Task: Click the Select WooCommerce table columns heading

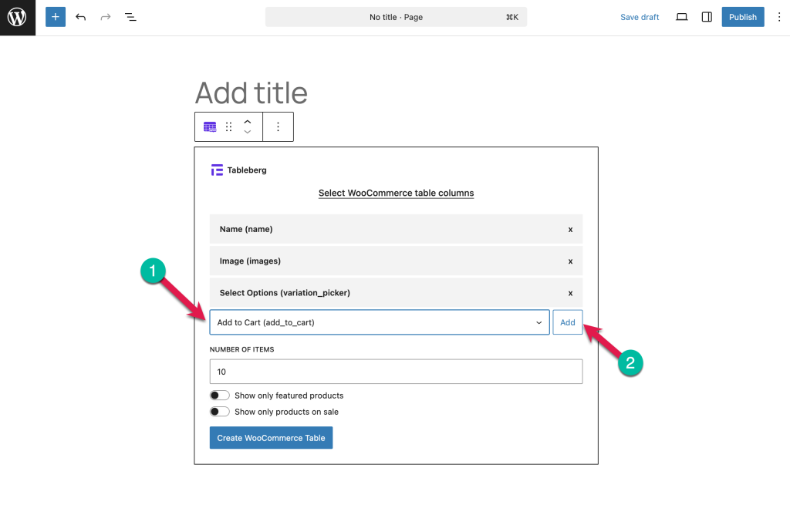Action: [396, 194]
